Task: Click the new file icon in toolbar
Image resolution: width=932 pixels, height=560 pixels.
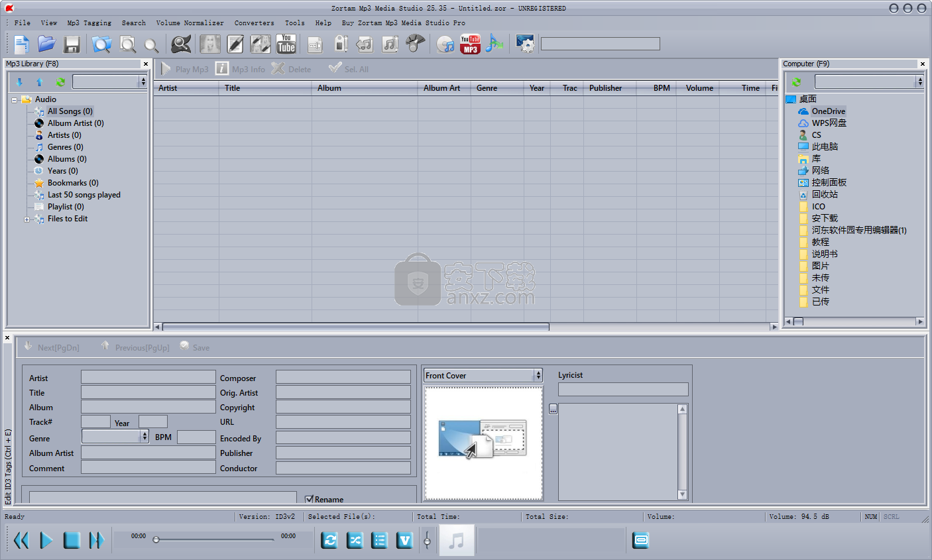Action: coord(22,44)
